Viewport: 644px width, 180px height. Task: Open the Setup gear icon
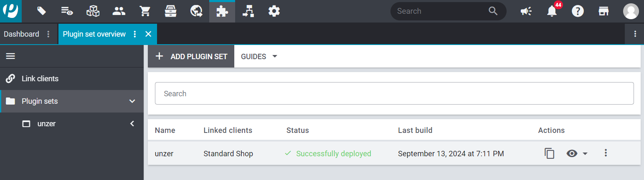tap(274, 11)
